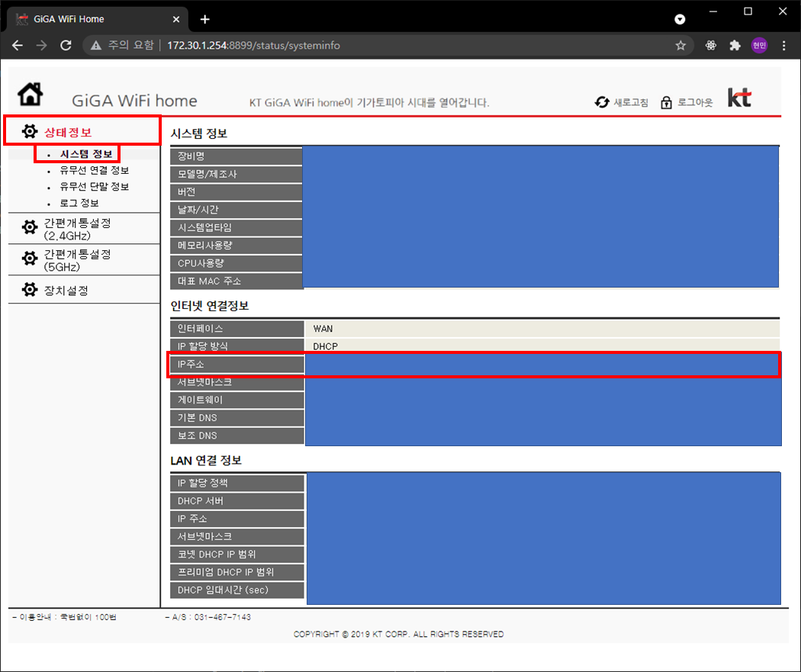Click the 인터넷 연결정보 section heading

point(210,306)
